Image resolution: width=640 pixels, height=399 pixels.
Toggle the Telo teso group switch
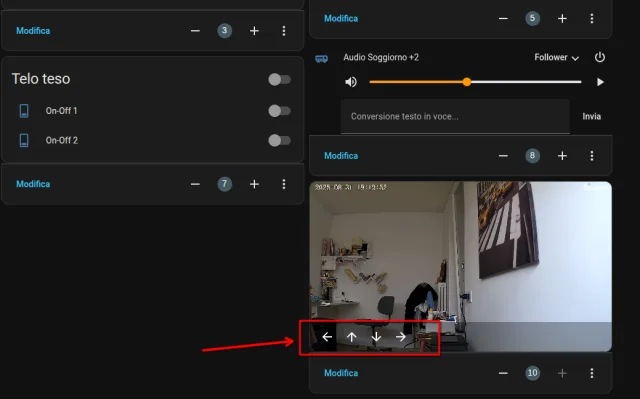[280, 80]
